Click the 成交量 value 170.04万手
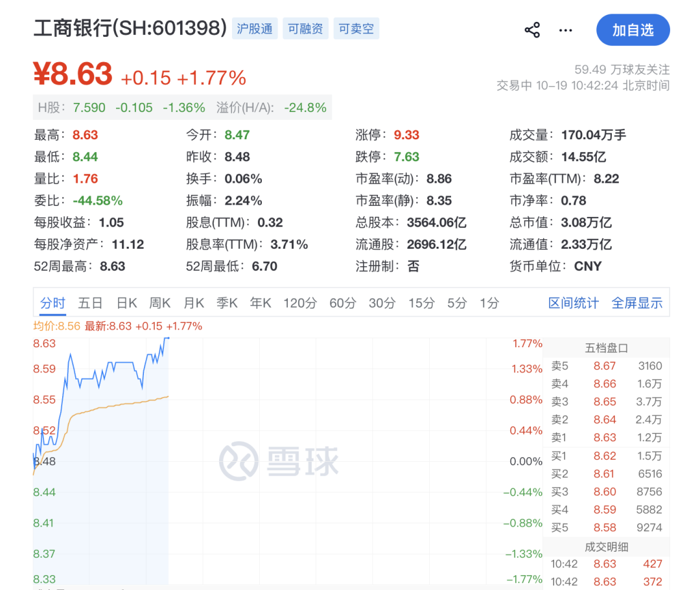The height and width of the screenshot is (590, 700). tap(593, 135)
